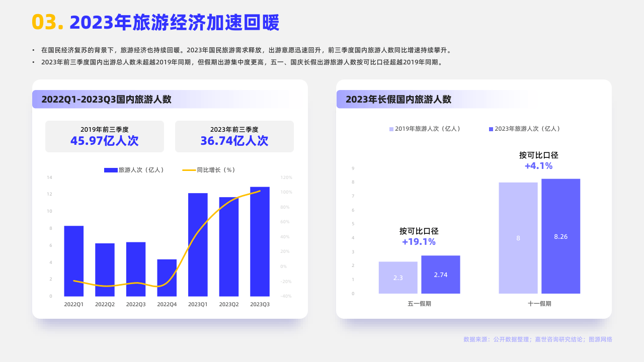Image resolution: width=644 pixels, height=362 pixels.
Task: Click the bullet marker beside first paragraph
Action: click(34, 49)
